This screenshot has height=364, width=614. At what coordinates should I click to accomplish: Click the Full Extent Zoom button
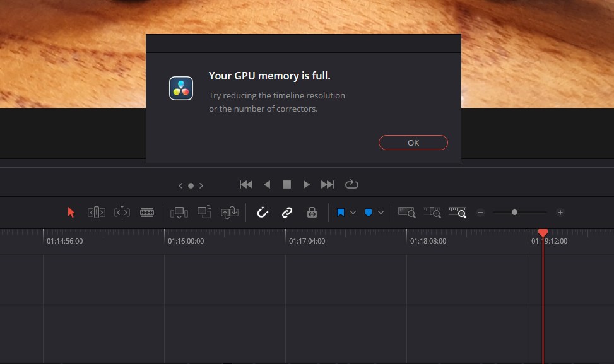click(x=407, y=212)
